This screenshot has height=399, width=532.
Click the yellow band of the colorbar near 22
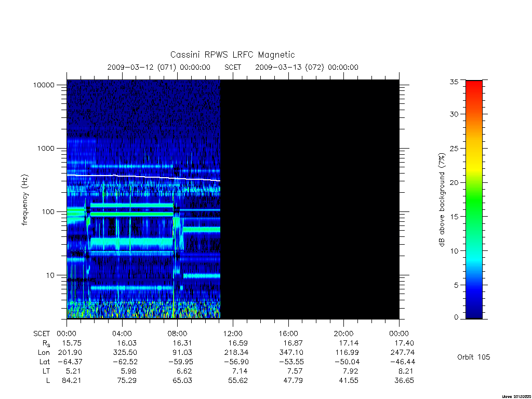pos(474,169)
